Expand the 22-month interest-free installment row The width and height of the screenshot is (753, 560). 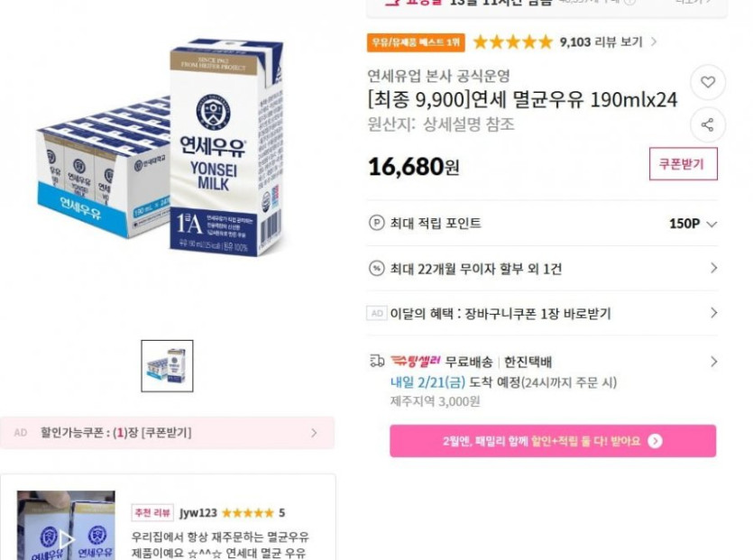(713, 269)
